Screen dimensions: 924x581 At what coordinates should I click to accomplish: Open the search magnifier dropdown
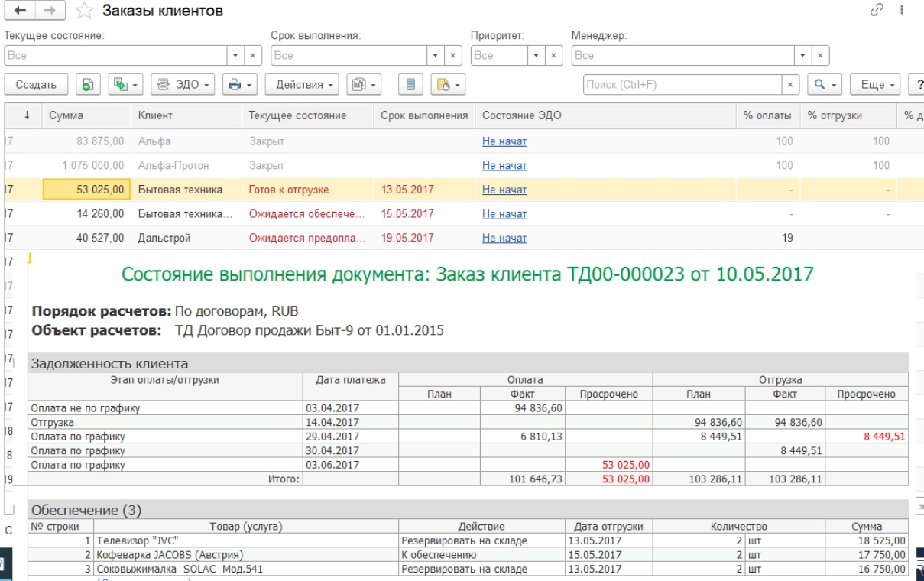click(825, 85)
